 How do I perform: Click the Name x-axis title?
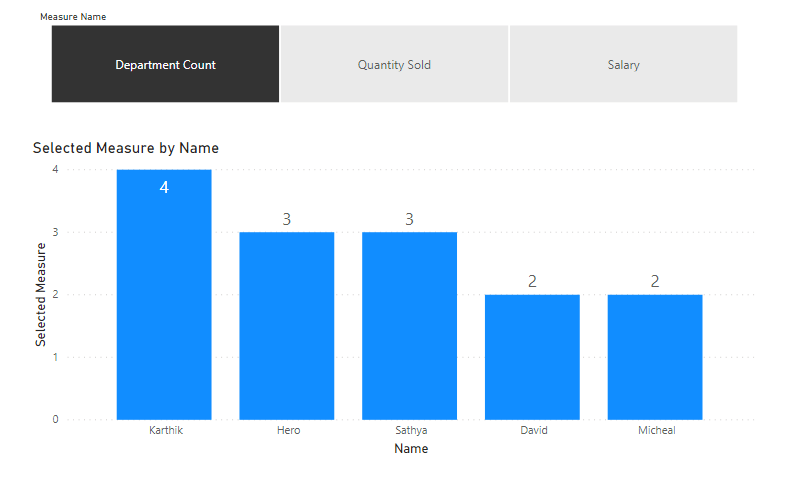point(410,449)
